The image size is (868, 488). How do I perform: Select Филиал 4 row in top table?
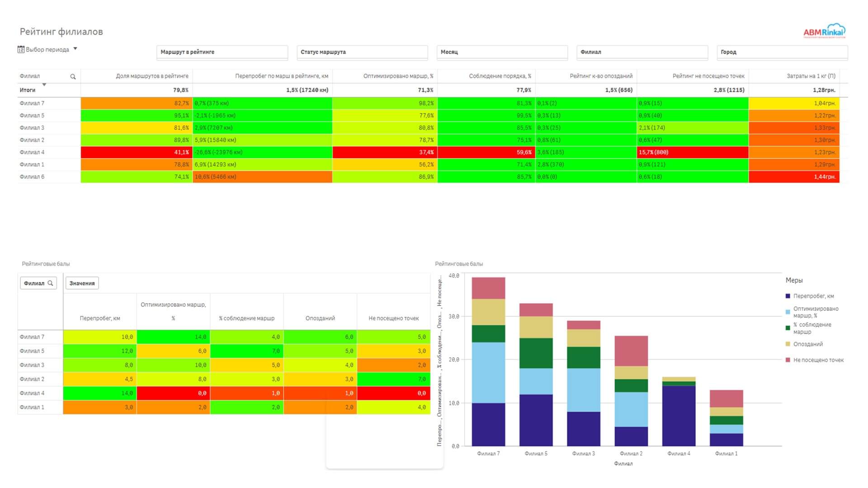(x=429, y=152)
